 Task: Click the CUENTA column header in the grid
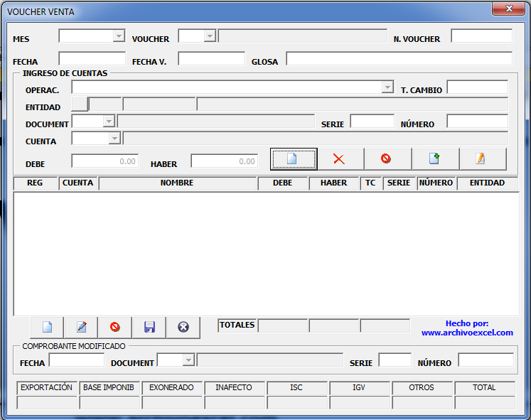coord(78,183)
